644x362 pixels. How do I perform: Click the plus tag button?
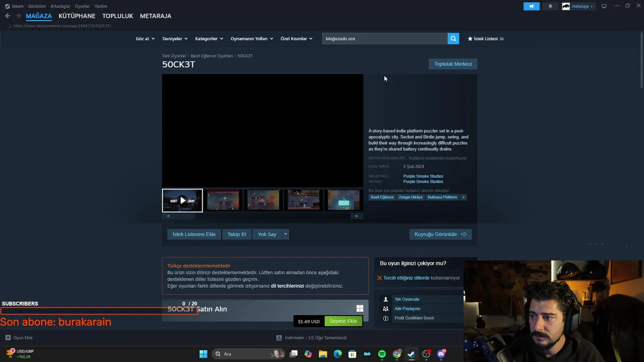(x=463, y=197)
